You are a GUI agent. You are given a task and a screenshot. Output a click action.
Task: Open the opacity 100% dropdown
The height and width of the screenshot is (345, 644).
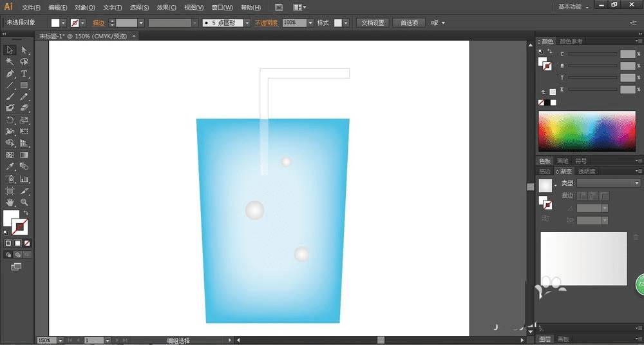pyautogui.click(x=310, y=23)
